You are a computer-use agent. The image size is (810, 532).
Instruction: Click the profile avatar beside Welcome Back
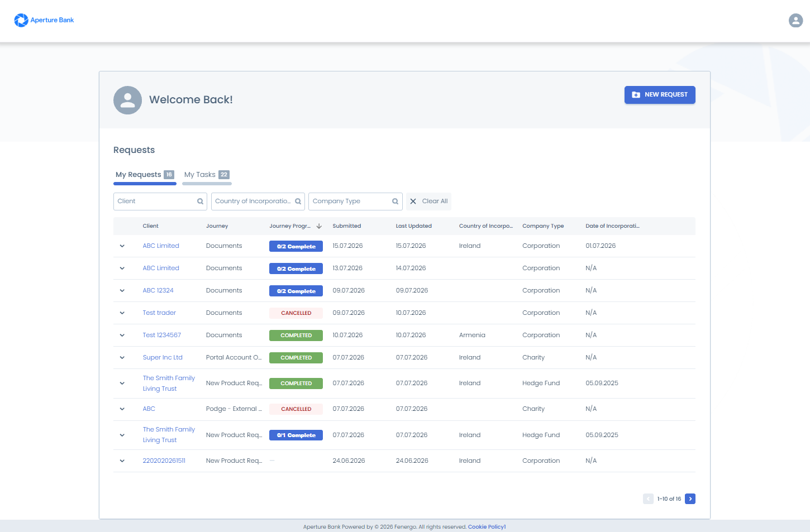coord(127,100)
